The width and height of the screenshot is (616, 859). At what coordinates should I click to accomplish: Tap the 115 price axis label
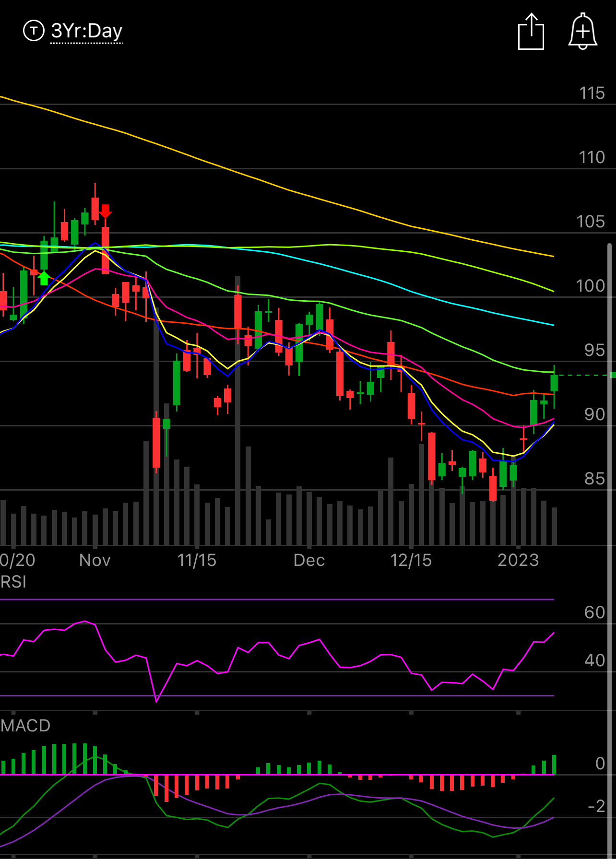coord(592,93)
